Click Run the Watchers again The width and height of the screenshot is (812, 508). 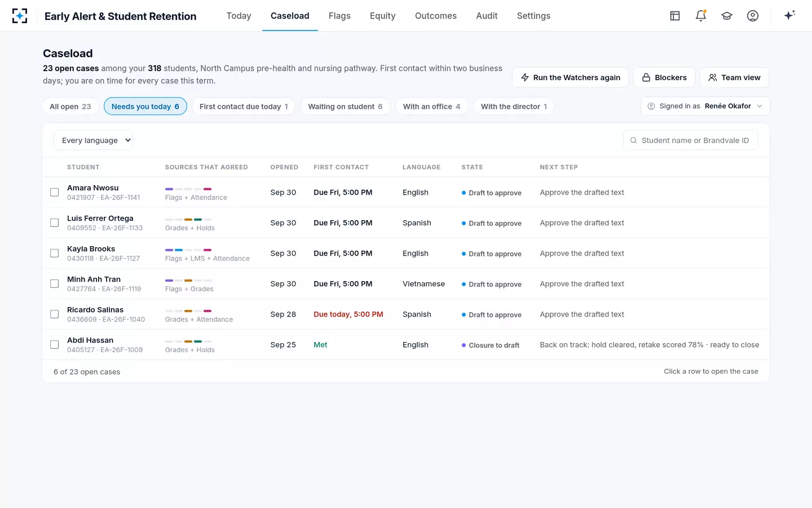click(x=570, y=77)
